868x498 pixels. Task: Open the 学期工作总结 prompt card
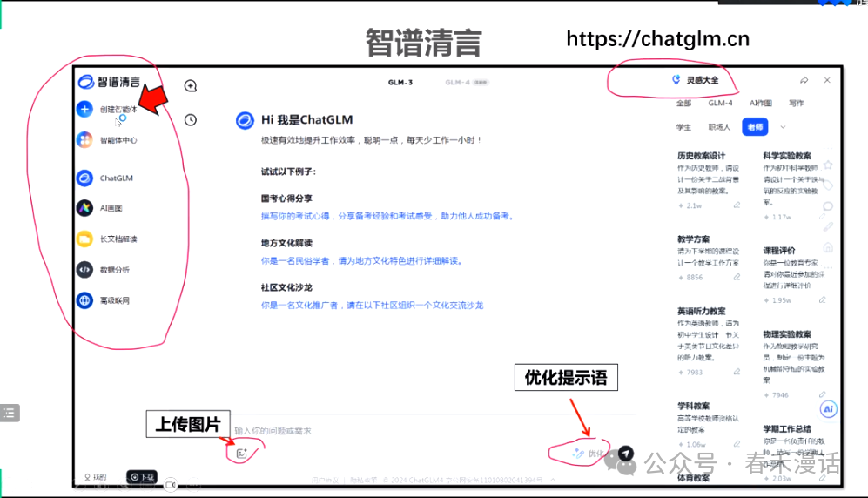point(794,454)
